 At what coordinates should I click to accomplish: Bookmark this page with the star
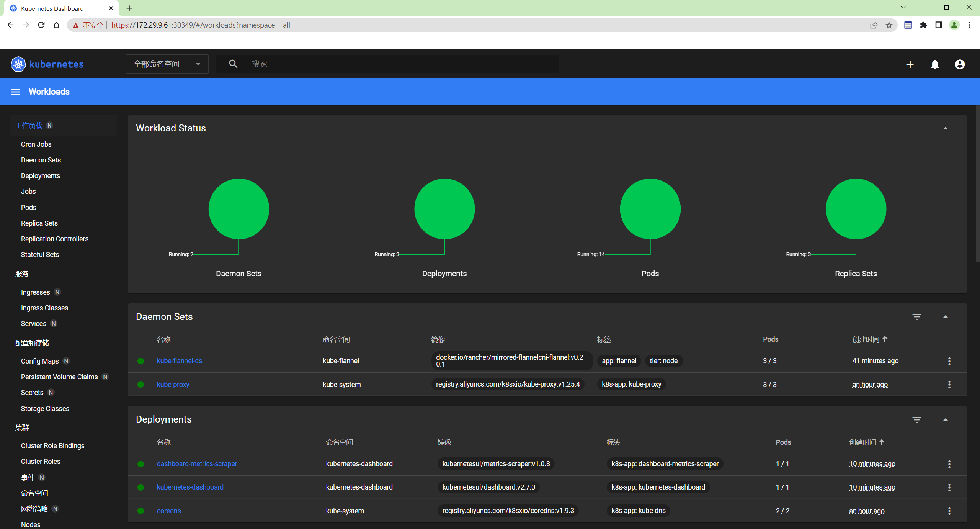pos(889,25)
